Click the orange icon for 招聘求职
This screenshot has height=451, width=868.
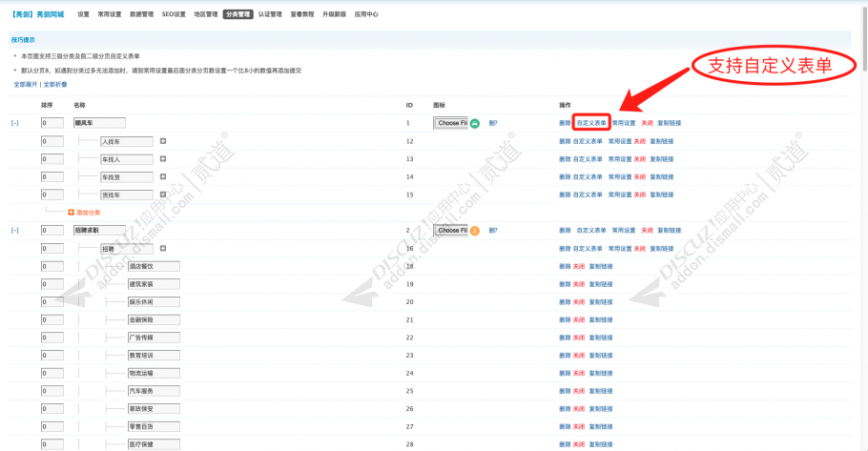(x=474, y=231)
